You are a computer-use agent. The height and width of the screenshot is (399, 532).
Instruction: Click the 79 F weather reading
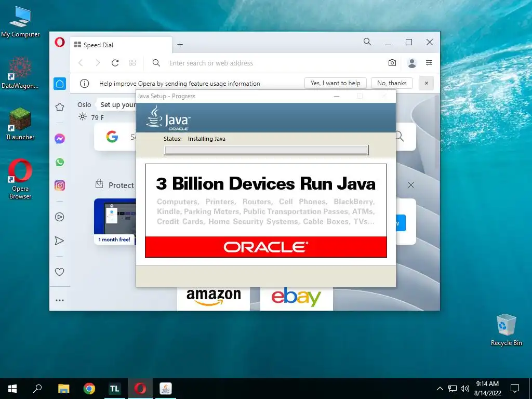point(97,117)
